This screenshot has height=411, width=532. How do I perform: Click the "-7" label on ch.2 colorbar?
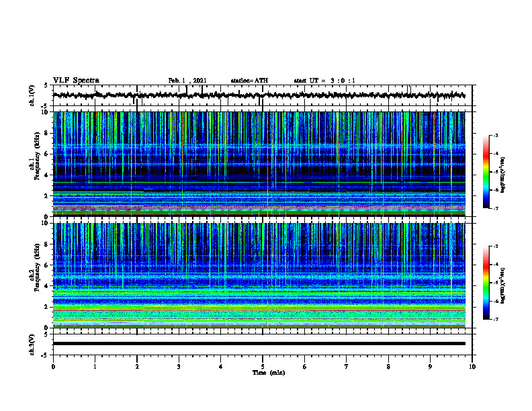(496, 319)
